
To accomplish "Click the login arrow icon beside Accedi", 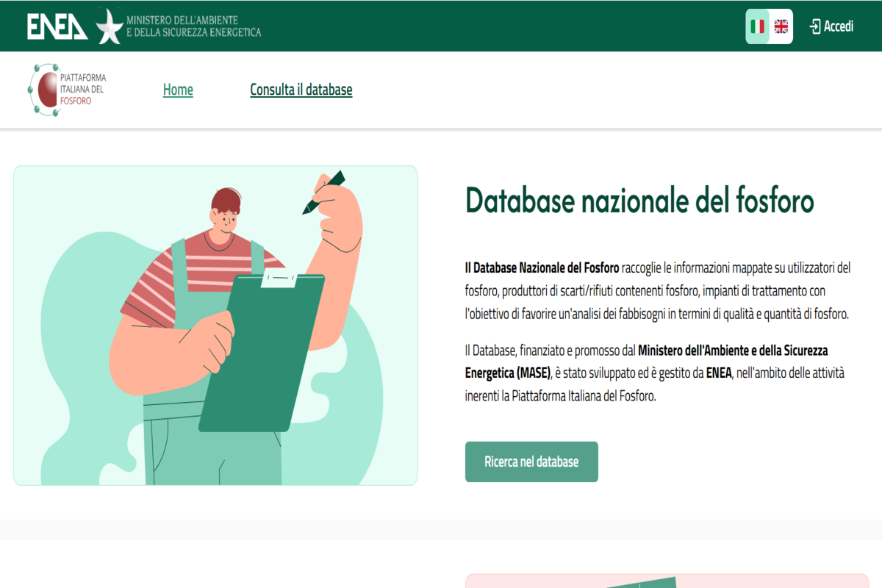I will [x=814, y=26].
